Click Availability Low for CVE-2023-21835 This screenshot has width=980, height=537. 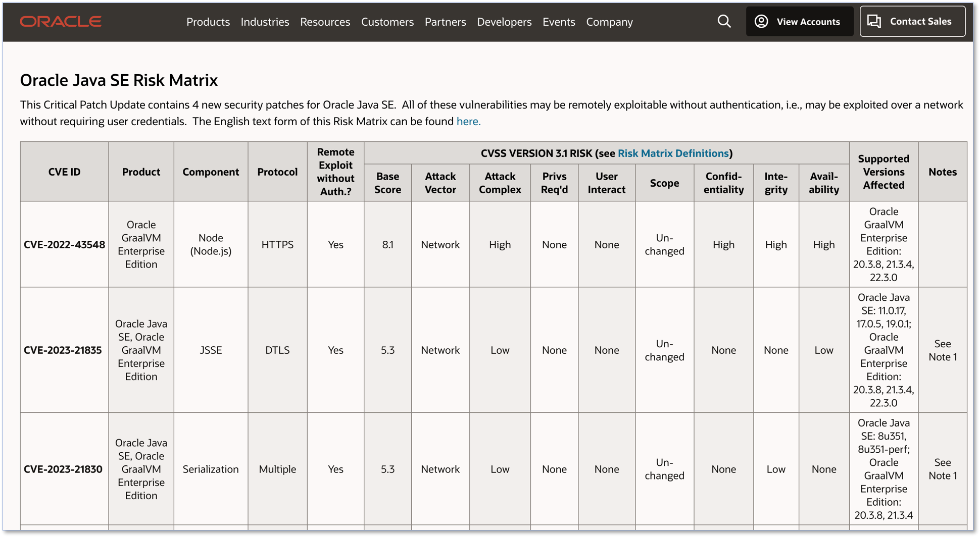(x=823, y=350)
